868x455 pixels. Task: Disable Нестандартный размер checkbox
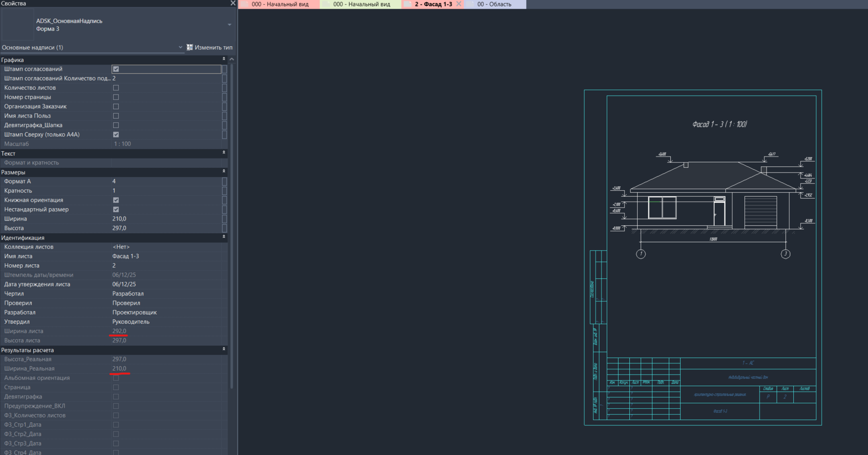click(x=116, y=209)
